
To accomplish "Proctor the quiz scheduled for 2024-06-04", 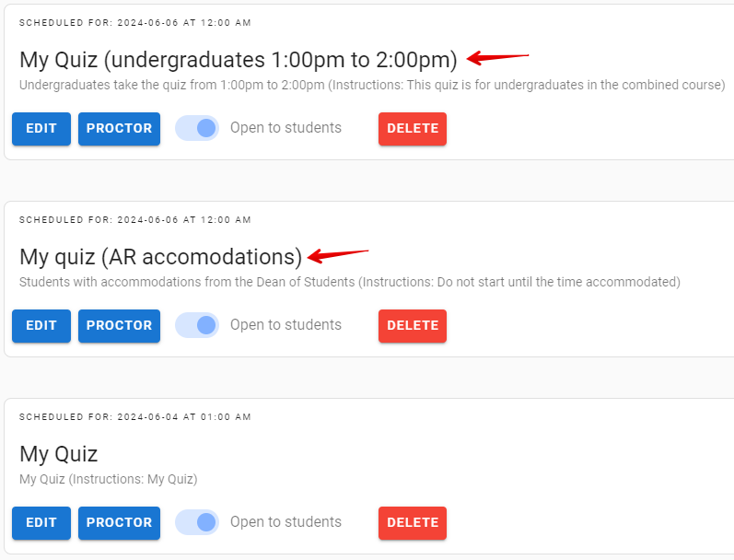I will click(x=119, y=523).
